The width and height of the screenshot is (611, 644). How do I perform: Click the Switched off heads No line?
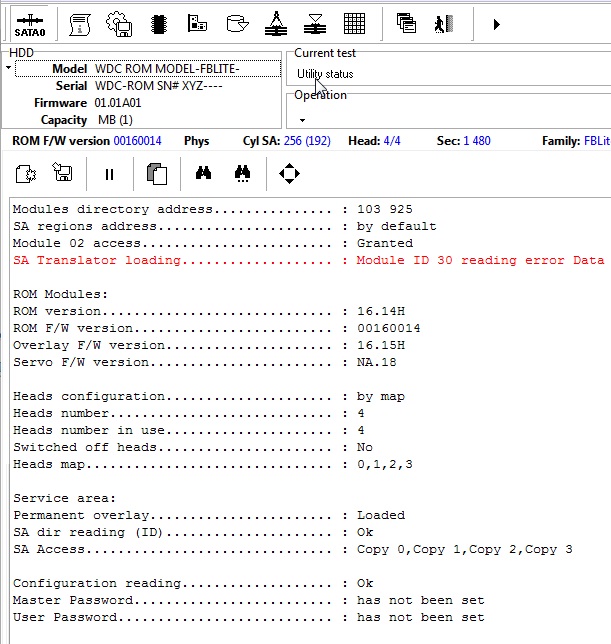pyautogui.click(x=193, y=447)
